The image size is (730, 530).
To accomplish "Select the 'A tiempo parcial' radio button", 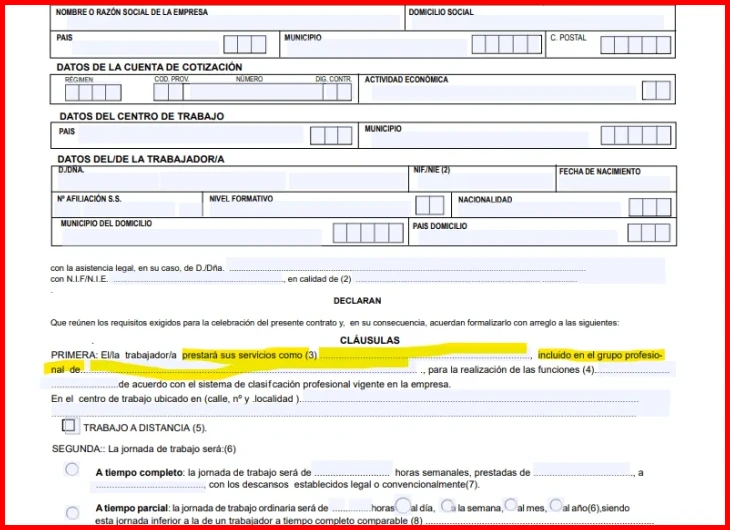I will point(72,513).
